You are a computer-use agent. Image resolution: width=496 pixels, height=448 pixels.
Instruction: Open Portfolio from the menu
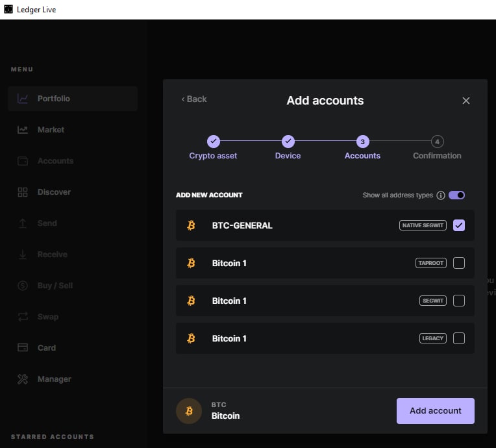point(73,99)
